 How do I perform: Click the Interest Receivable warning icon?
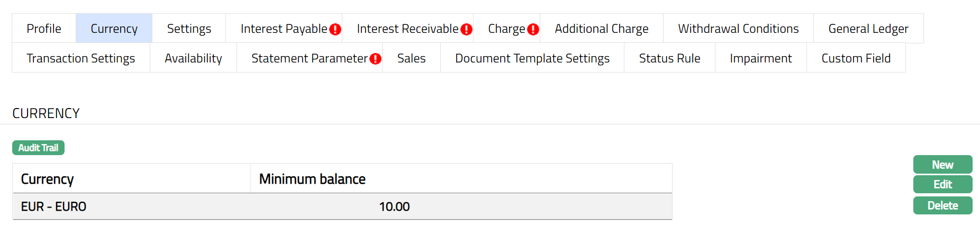(466, 29)
